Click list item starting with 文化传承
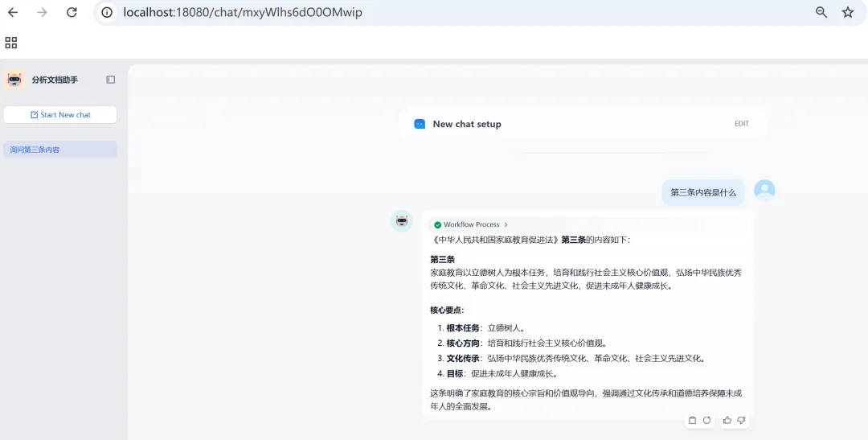 [571, 359]
